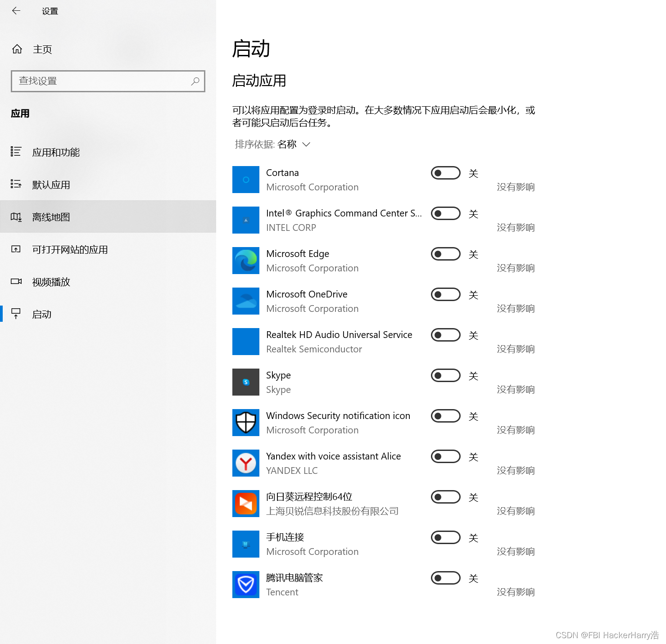This screenshot has width=666, height=644.
Task: Click the 应用和功能 list icon
Action: click(16, 152)
